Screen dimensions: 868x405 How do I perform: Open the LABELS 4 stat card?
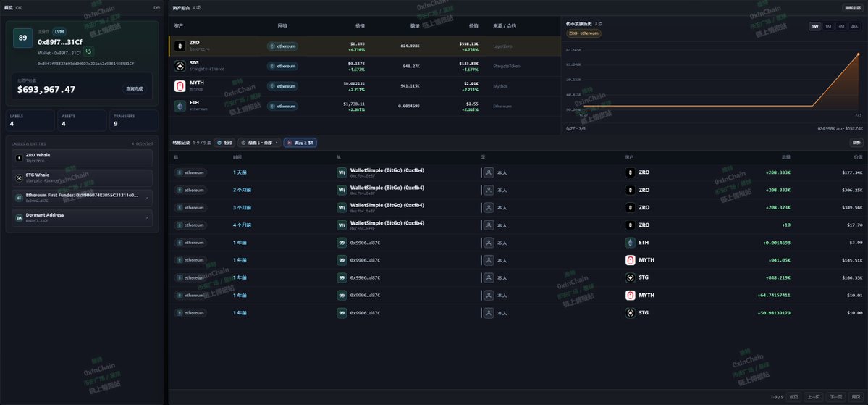[30, 121]
